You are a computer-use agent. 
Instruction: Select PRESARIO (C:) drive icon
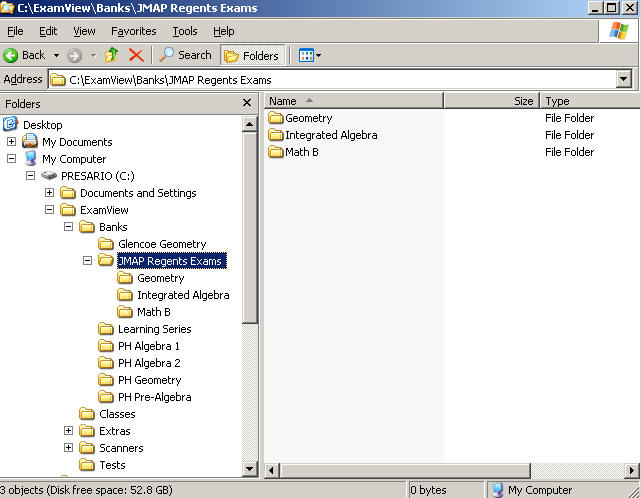tap(49, 175)
